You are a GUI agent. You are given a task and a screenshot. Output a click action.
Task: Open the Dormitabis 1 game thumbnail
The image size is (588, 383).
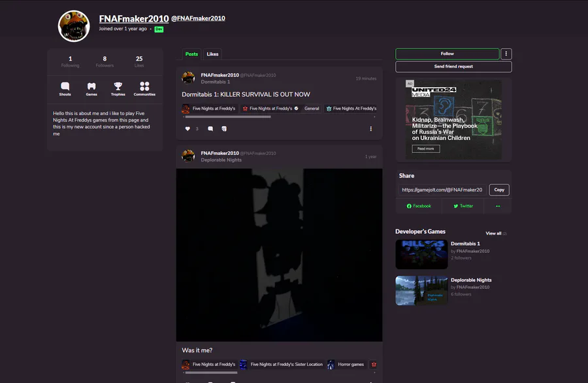click(x=421, y=254)
